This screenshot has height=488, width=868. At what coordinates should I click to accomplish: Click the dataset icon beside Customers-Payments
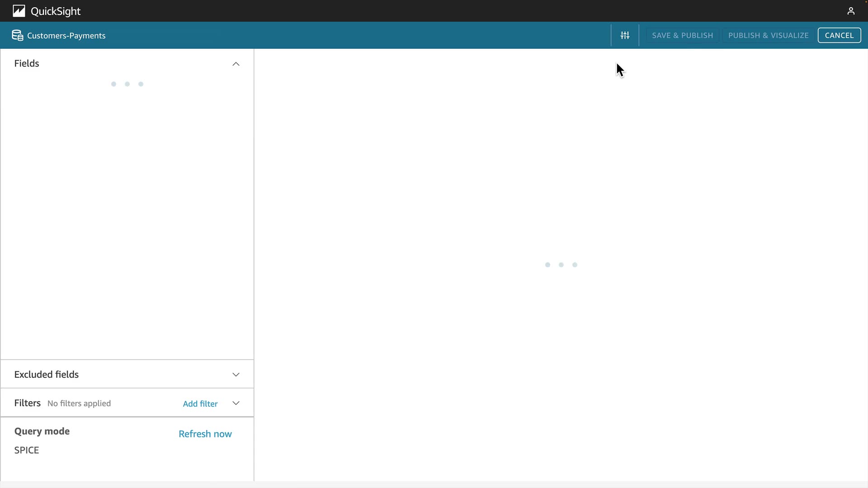(x=17, y=35)
